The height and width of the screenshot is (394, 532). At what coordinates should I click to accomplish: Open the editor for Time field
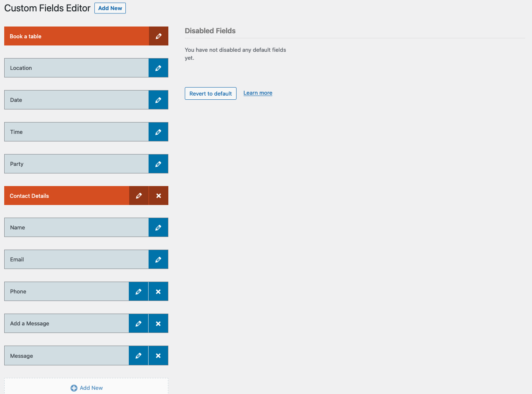coord(158,132)
